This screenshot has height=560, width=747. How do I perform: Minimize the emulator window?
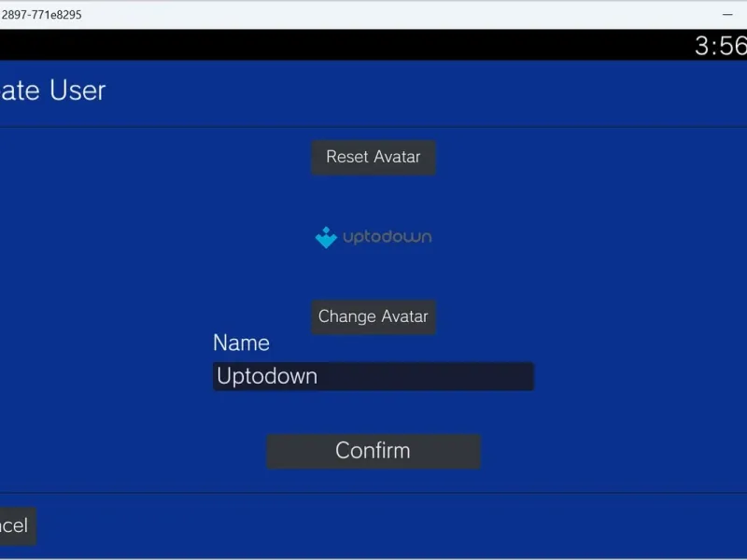pos(727,15)
